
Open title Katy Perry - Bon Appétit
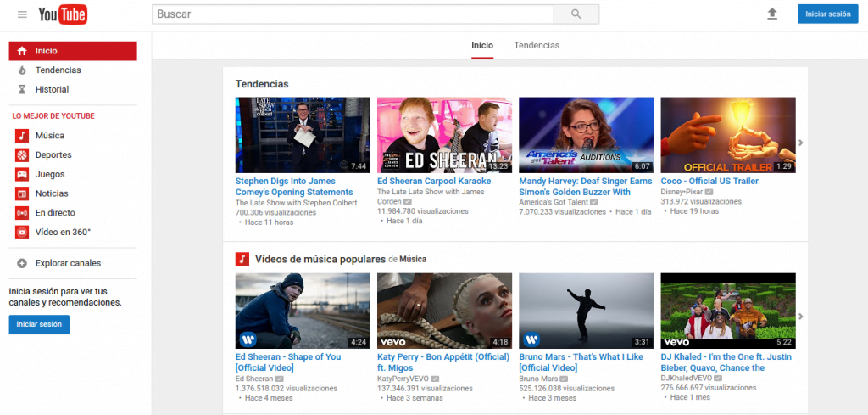(443, 362)
